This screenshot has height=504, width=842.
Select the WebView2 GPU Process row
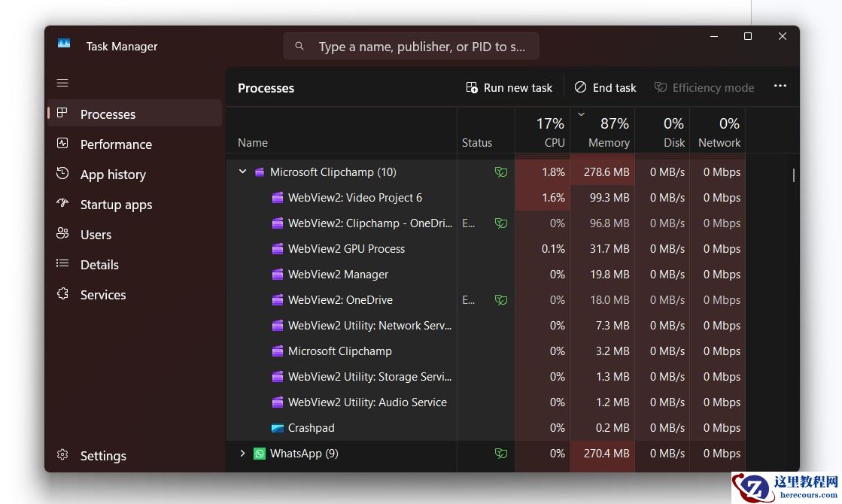(346, 249)
